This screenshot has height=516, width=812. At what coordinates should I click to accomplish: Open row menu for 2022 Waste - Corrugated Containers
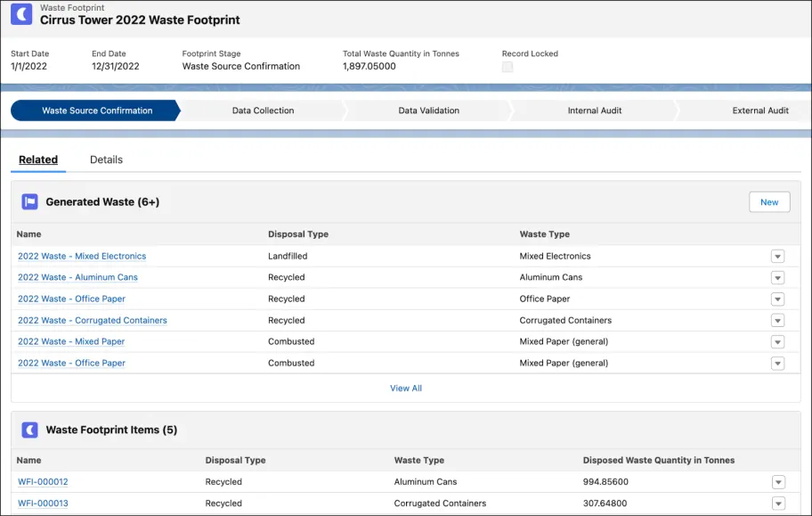click(777, 321)
